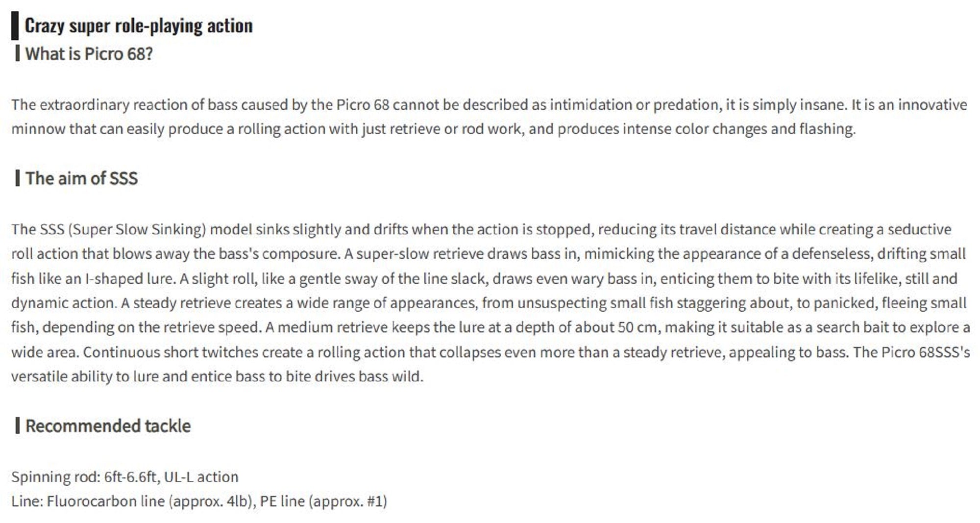
Task: Click the bar marker left of "Recommended tackle"
Action: coord(18,426)
